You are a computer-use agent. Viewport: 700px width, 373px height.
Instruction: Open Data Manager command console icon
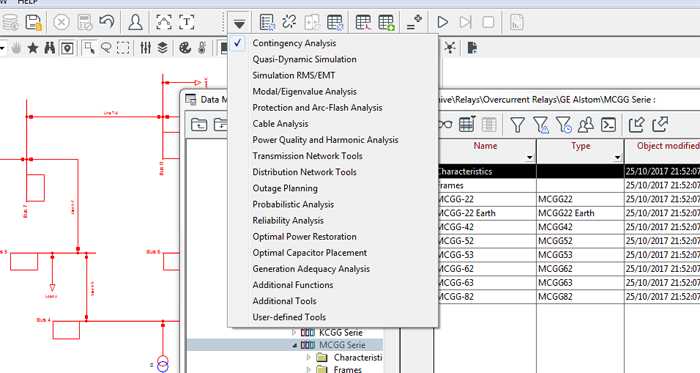point(608,125)
